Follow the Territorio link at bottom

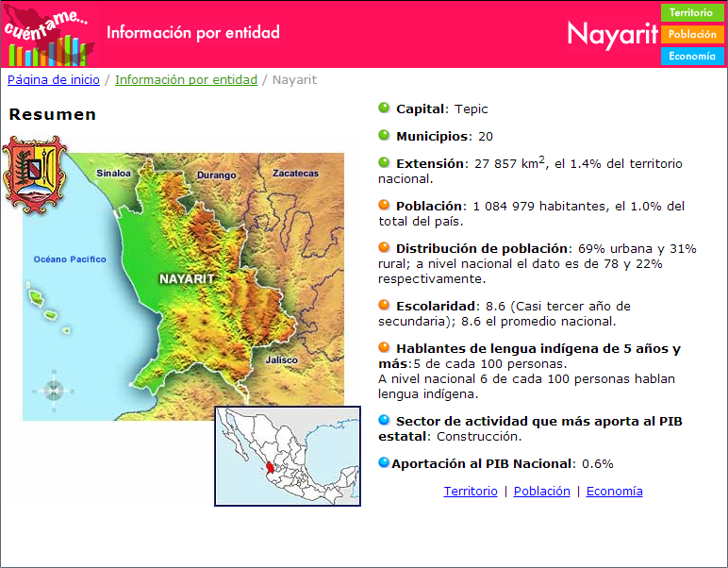471,492
